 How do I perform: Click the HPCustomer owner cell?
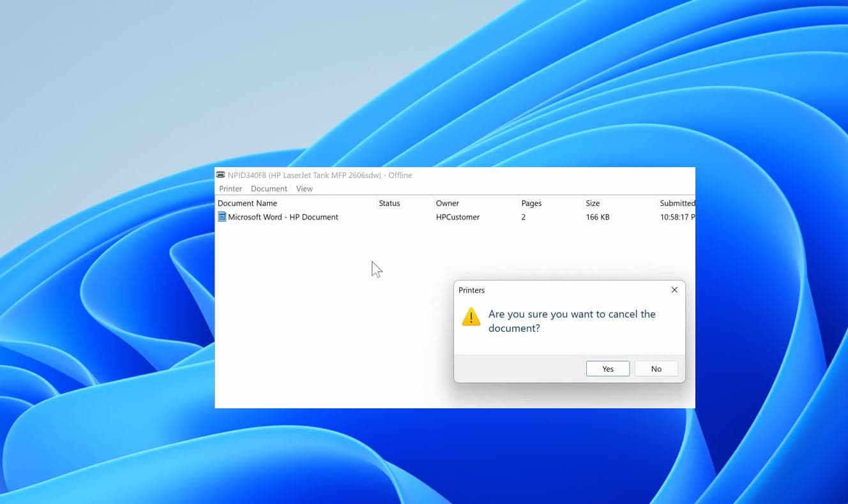458,217
